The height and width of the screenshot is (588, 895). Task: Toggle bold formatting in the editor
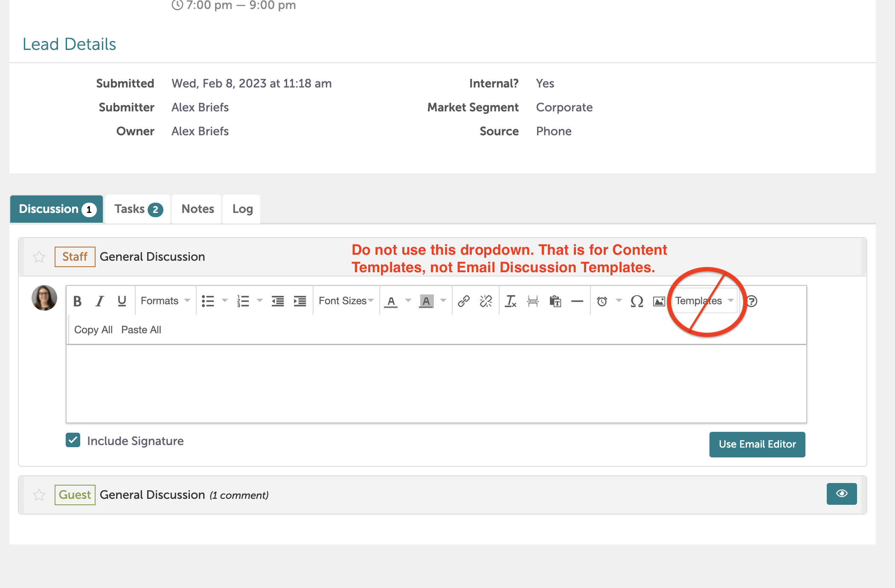point(77,301)
